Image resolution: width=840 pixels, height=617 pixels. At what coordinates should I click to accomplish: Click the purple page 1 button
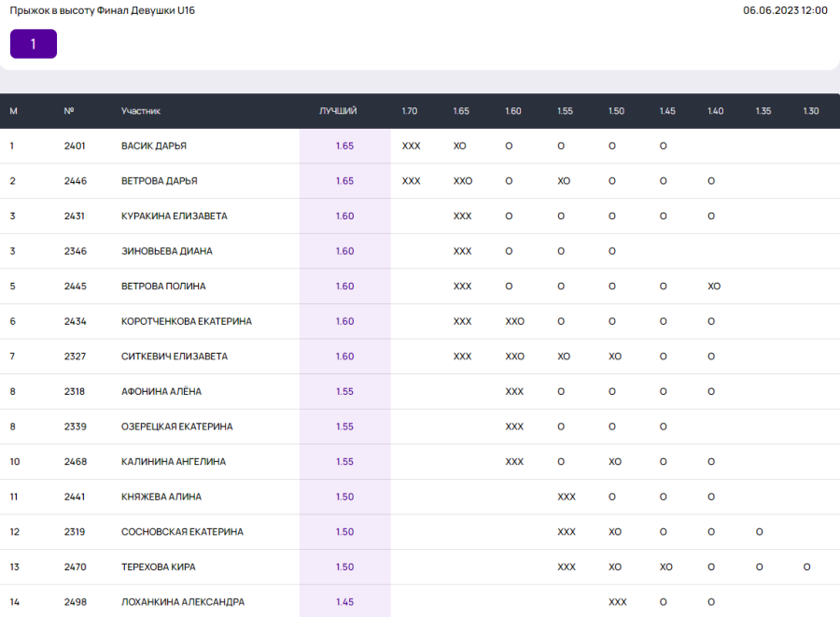[x=34, y=44]
